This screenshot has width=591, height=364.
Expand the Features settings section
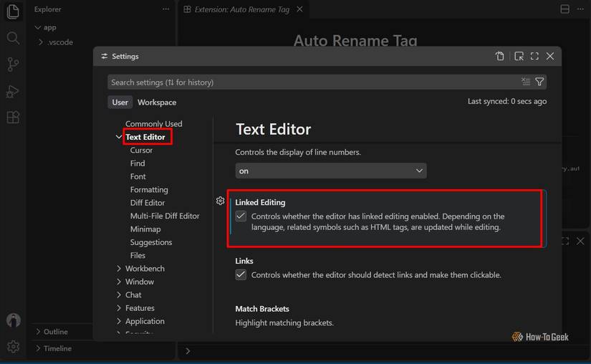[x=119, y=308]
